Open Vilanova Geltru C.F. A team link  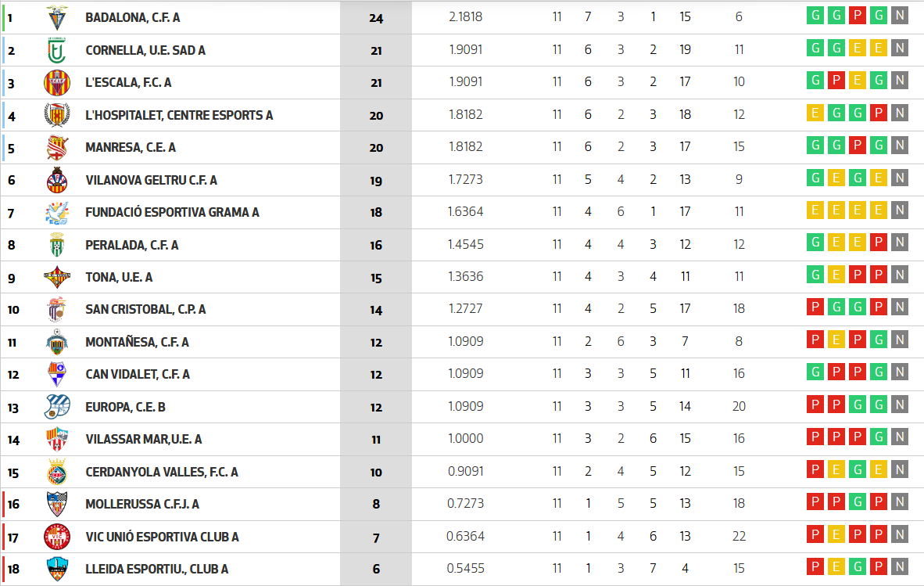tap(151, 180)
